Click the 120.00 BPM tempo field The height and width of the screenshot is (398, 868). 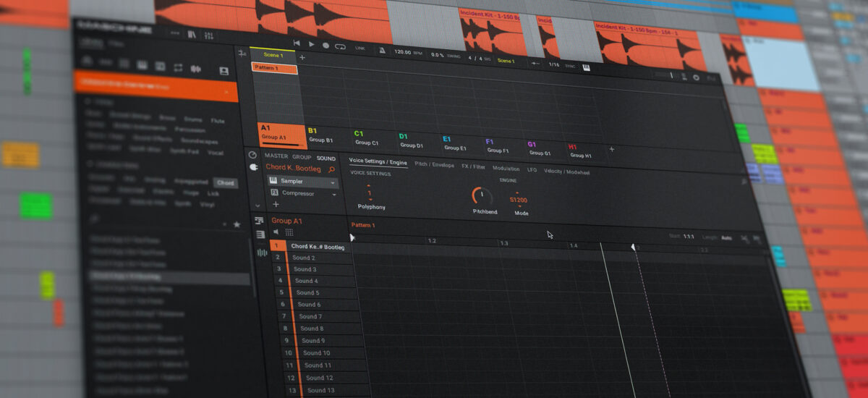pos(402,52)
